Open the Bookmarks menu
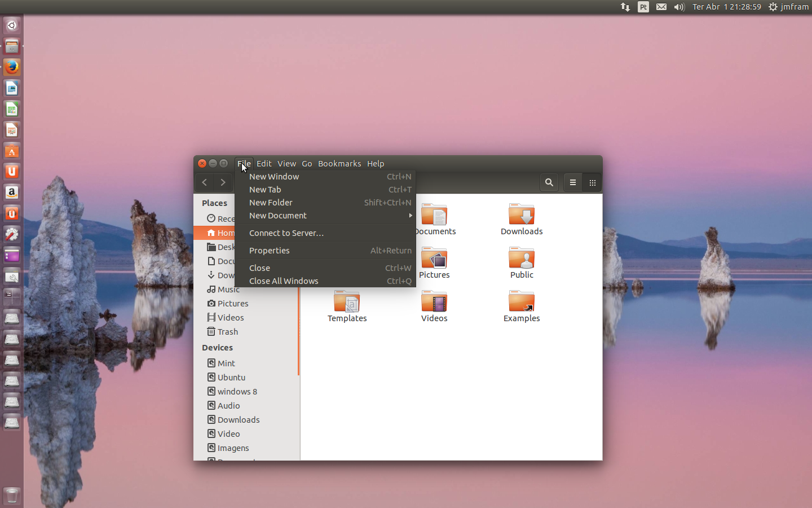 pos(339,164)
